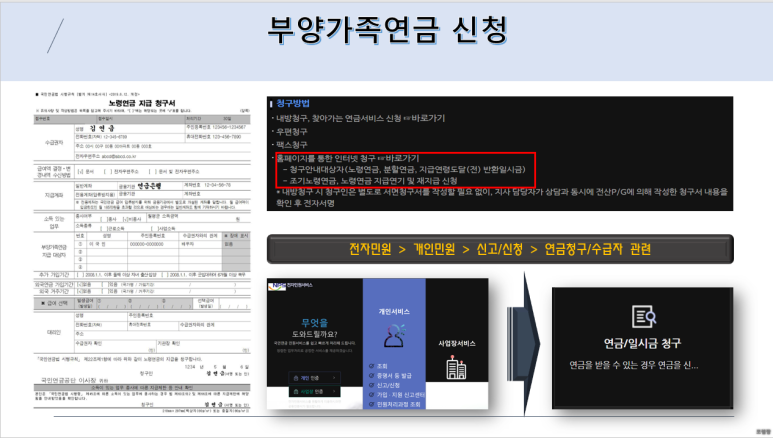Image resolution: width=773 pixels, height=438 pixels.
Task: Click the 연금은행 bank name field
Action: tap(149, 185)
